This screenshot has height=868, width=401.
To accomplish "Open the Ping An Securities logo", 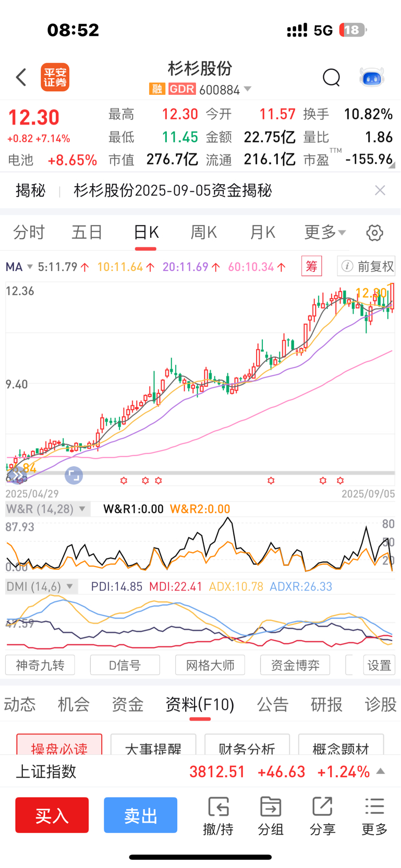I will coord(55,78).
